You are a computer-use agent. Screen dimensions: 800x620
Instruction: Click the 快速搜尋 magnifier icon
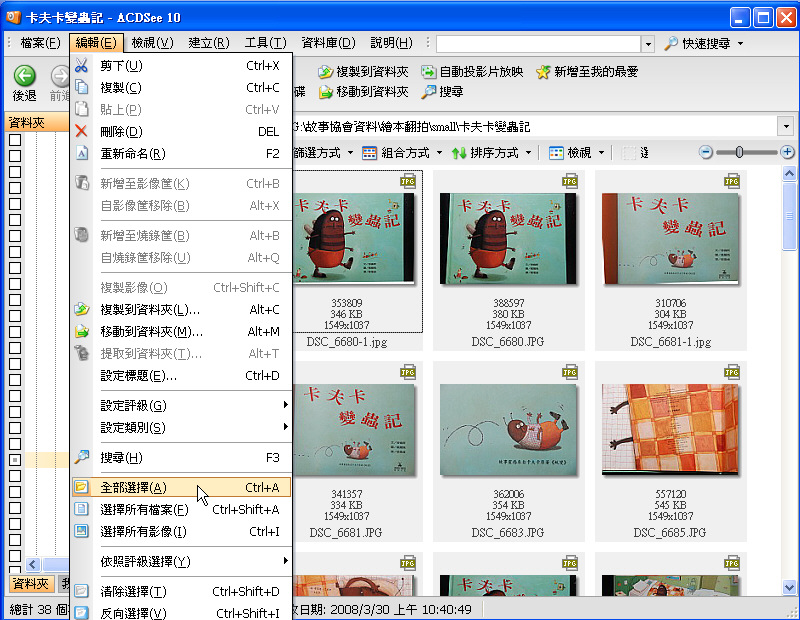tap(670, 43)
